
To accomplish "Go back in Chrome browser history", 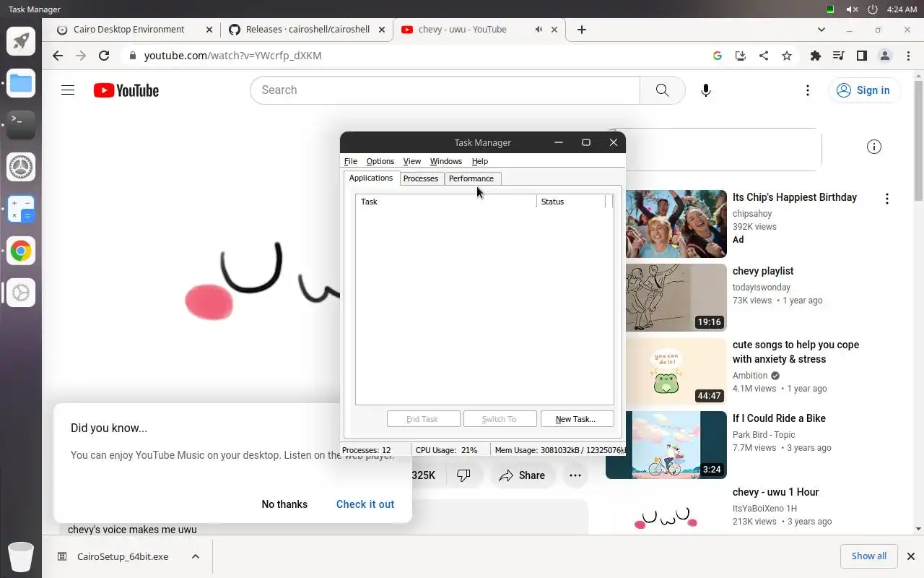I will (58, 56).
